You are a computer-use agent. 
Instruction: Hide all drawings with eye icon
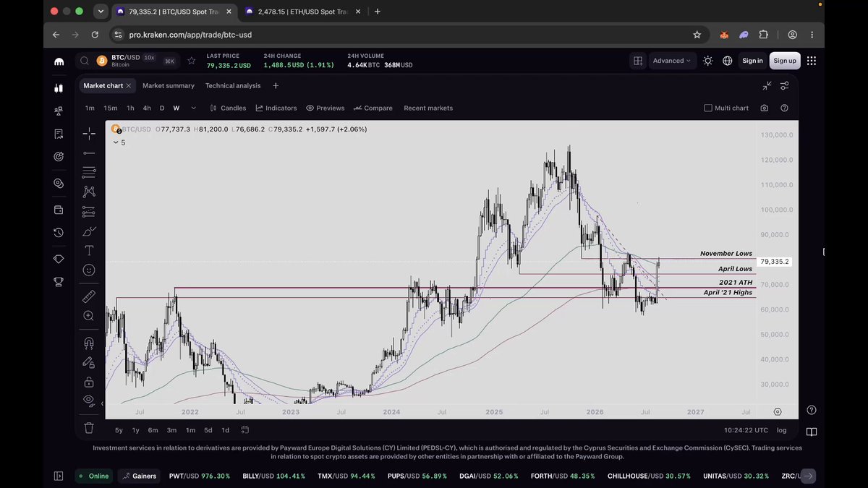(89, 400)
